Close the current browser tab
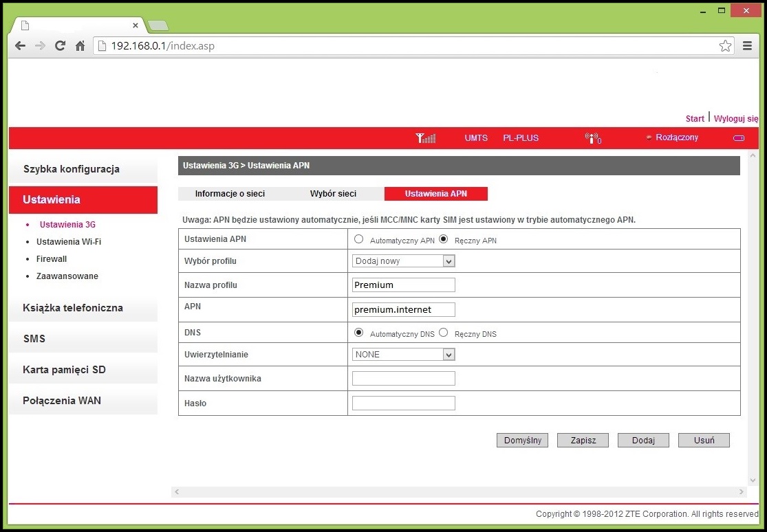This screenshot has height=532, width=767. coord(136,25)
